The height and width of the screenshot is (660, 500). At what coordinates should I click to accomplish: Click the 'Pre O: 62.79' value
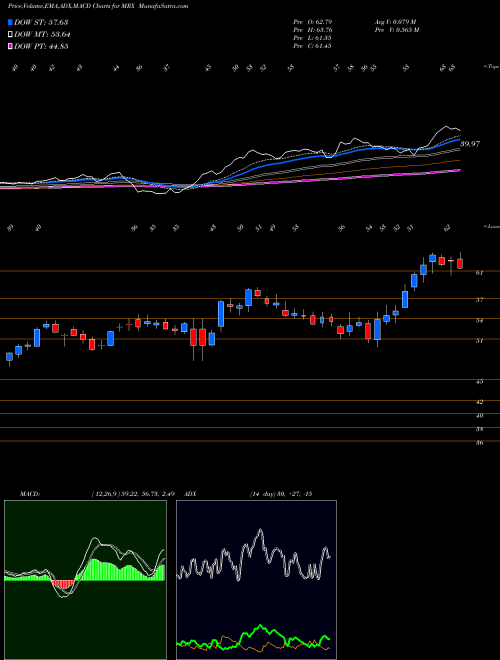pos(313,22)
